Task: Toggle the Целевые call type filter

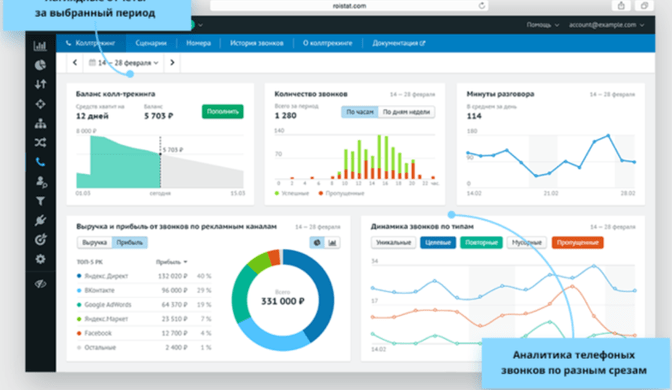Action: tap(438, 243)
